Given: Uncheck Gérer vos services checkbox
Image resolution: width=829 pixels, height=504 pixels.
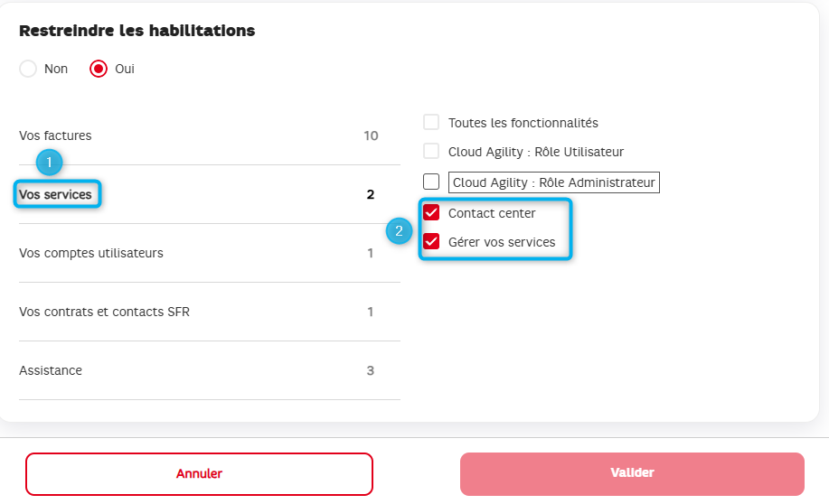Looking at the screenshot, I should 431,241.
